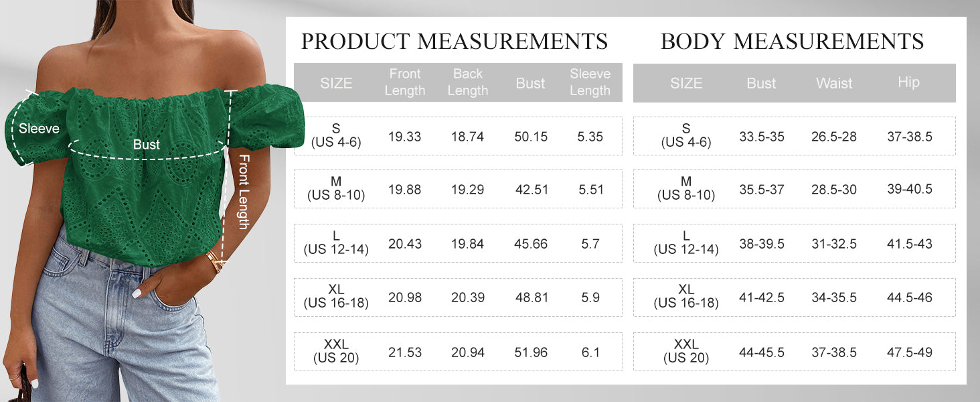Click the Waist column header
Image resolution: width=980 pixels, height=402 pixels.
[834, 84]
